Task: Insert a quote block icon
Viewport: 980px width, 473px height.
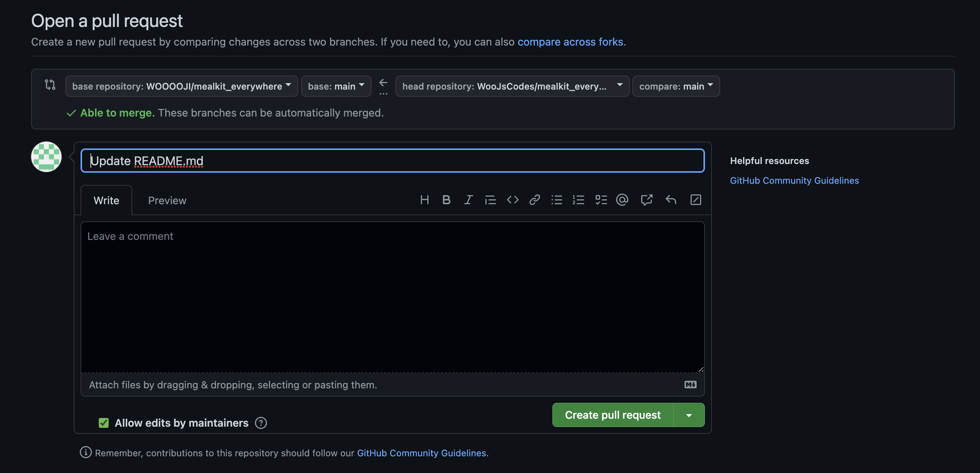Action: [490, 200]
